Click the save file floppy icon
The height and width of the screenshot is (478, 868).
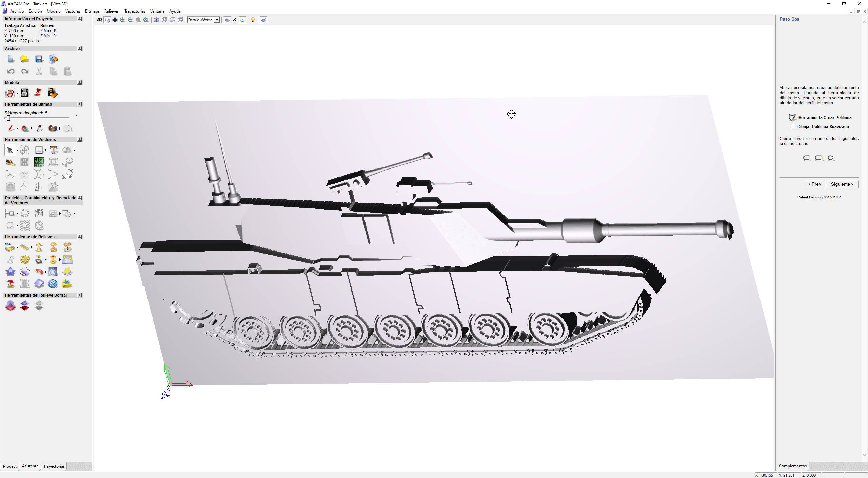(39, 59)
